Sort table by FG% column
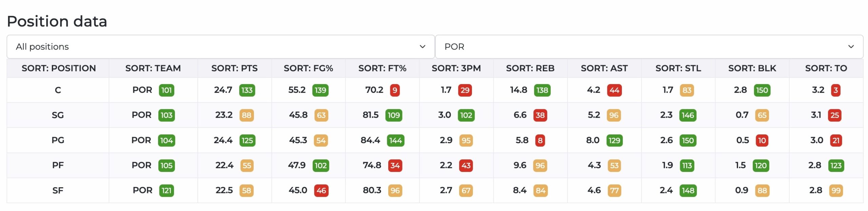Screen dimensions: 868x211 coord(308,68)
